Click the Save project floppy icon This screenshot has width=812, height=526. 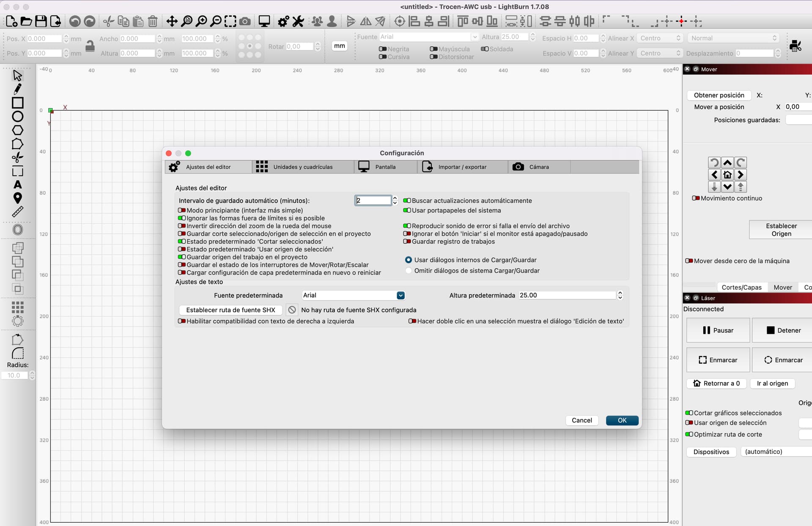41,21
